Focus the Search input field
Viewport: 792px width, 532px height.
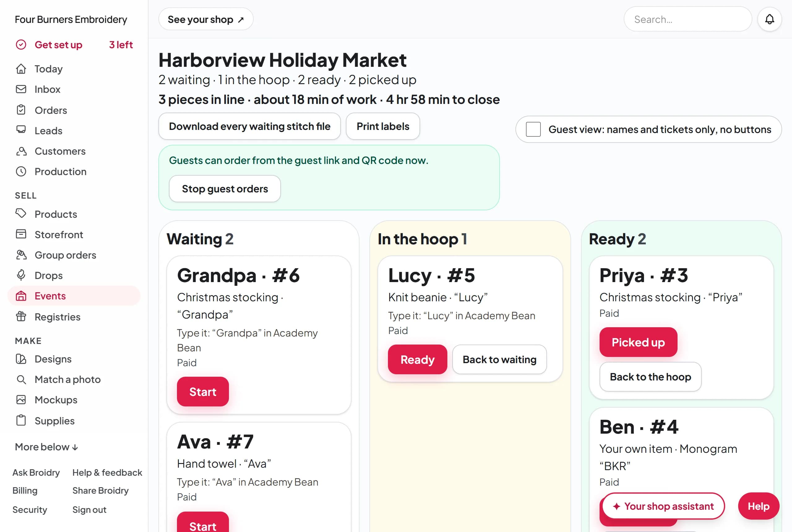(x=688, y=19)
